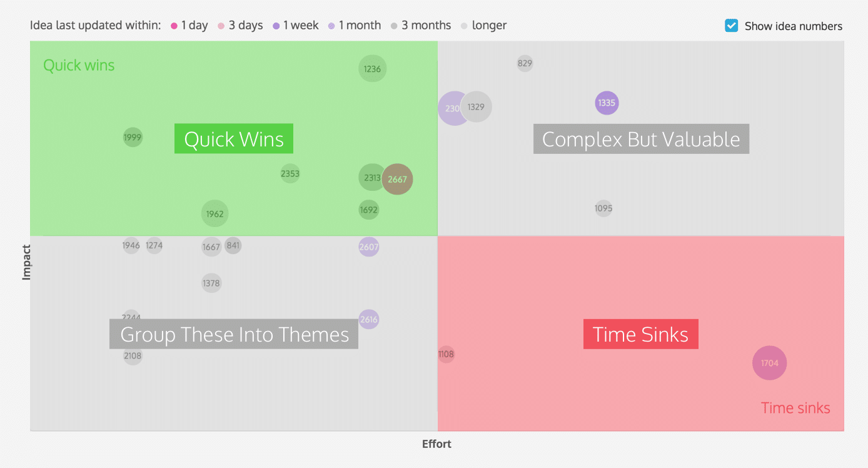The height and width of the screenshot is (468, 868).
Task: Select the Complex But Valuable label
Action: tap(641, 139)
